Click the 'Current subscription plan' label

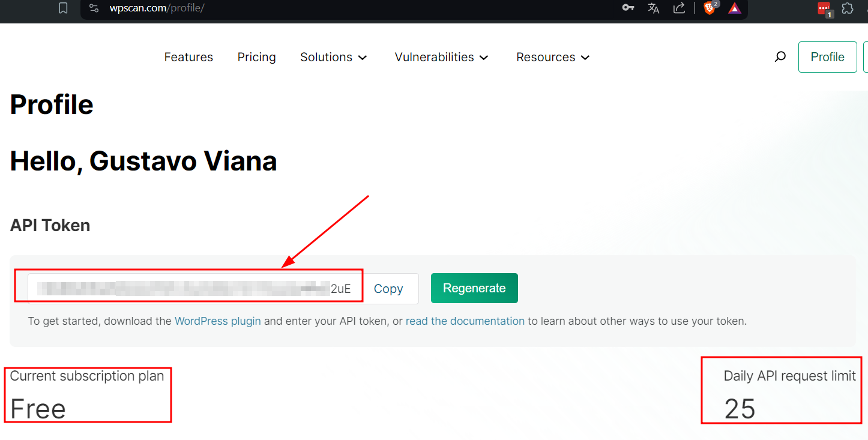[x=87, y=376]
